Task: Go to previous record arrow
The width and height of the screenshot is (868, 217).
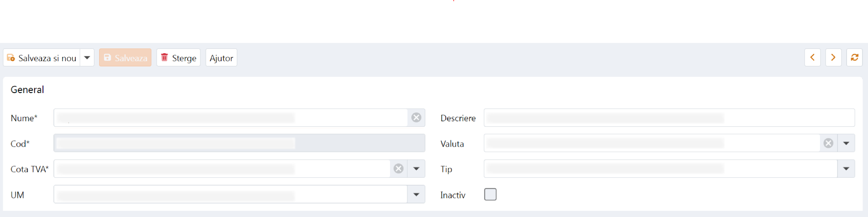Action: click(812, 58)
